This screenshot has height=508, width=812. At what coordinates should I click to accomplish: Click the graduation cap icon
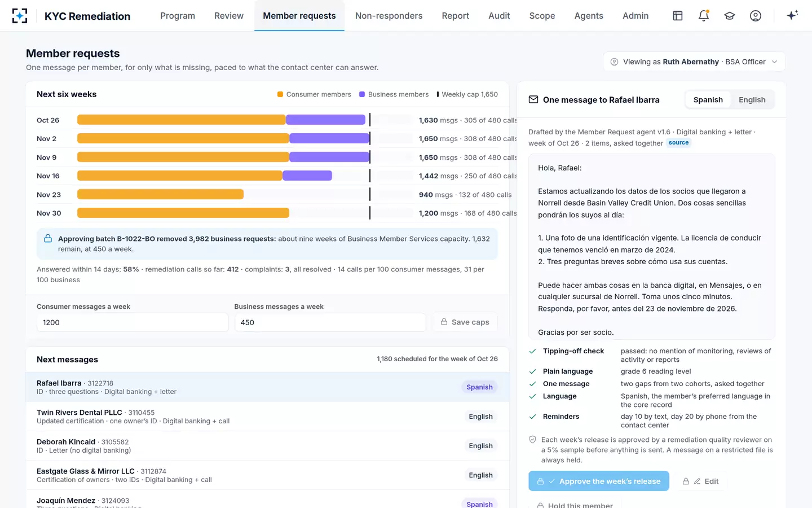tap(730, 16)
